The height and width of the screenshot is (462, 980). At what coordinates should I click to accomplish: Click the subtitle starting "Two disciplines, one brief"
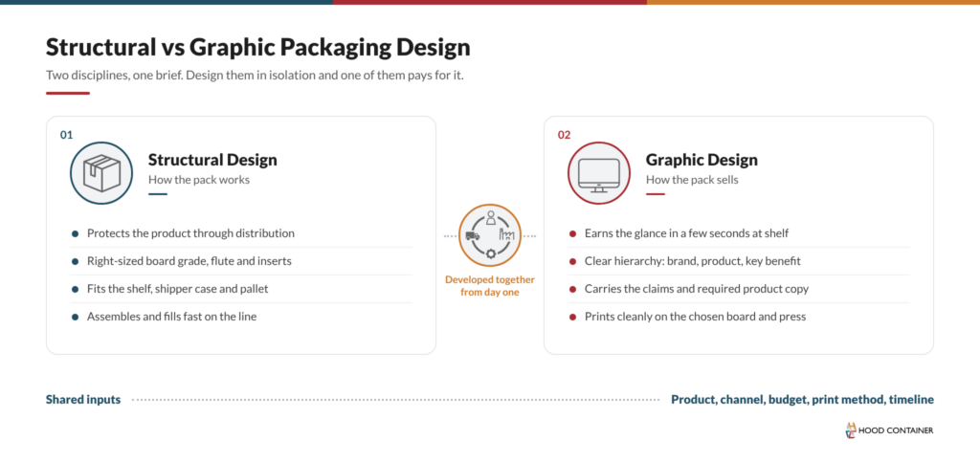coord(255,77)
